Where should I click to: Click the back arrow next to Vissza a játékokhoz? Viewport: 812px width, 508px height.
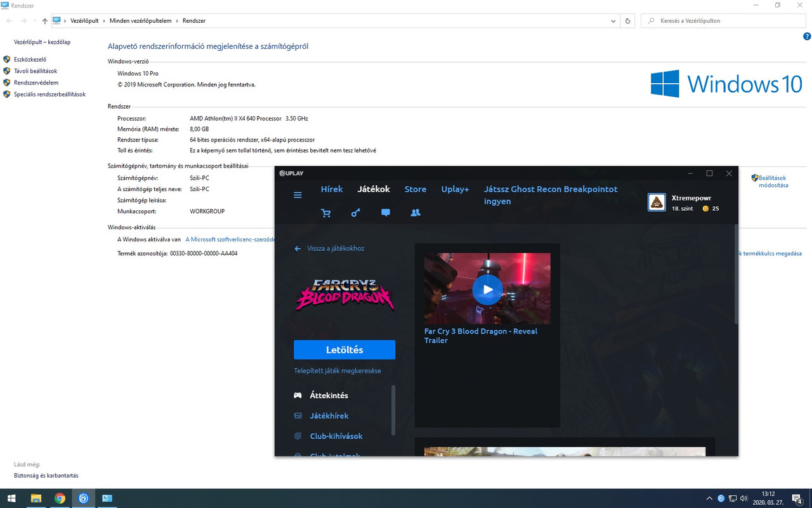298,248
